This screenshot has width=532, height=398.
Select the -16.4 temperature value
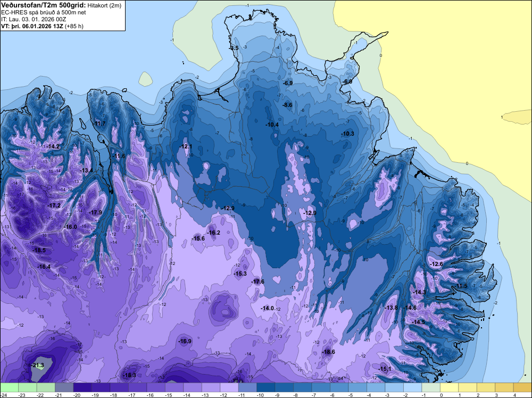coord(44,267)
